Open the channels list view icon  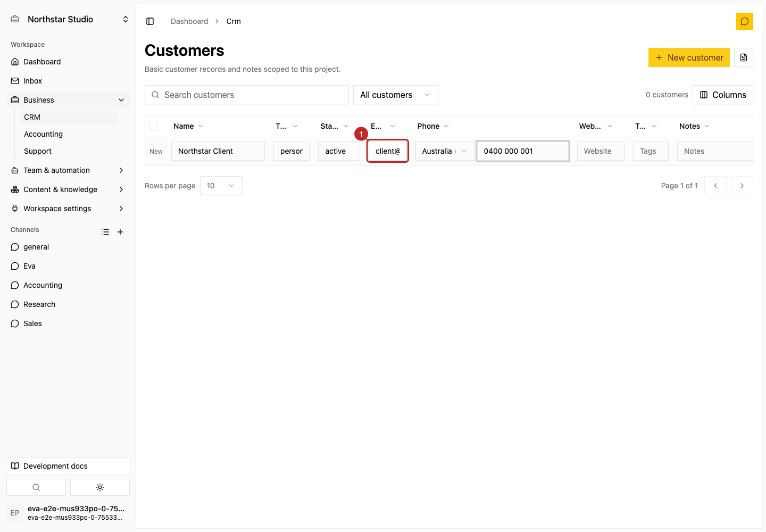pyautogui.click(x=105, y=232)
